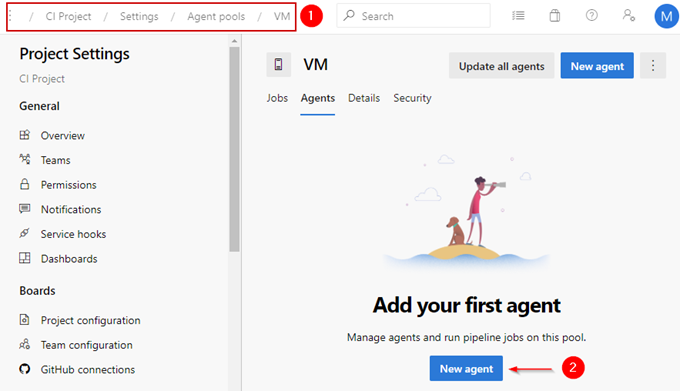Open Permissions settings page
Viewport: 680px width, 391px height.
pos(69,185)
